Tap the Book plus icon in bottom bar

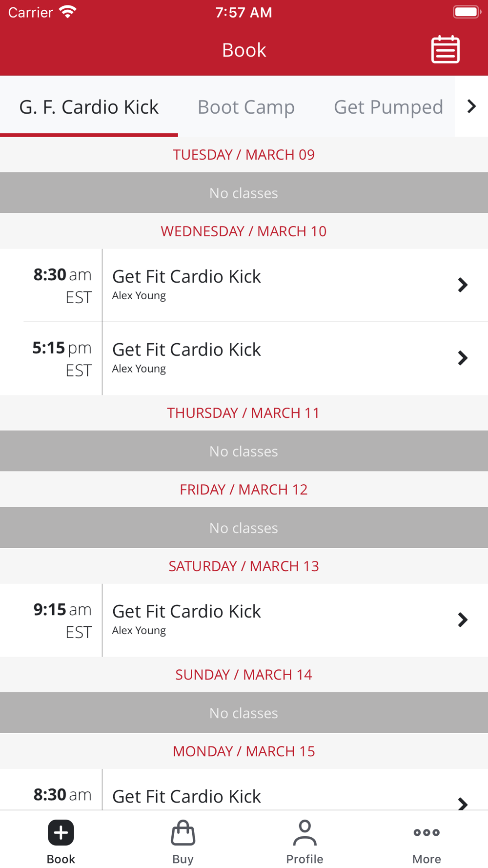click(61, 832)
